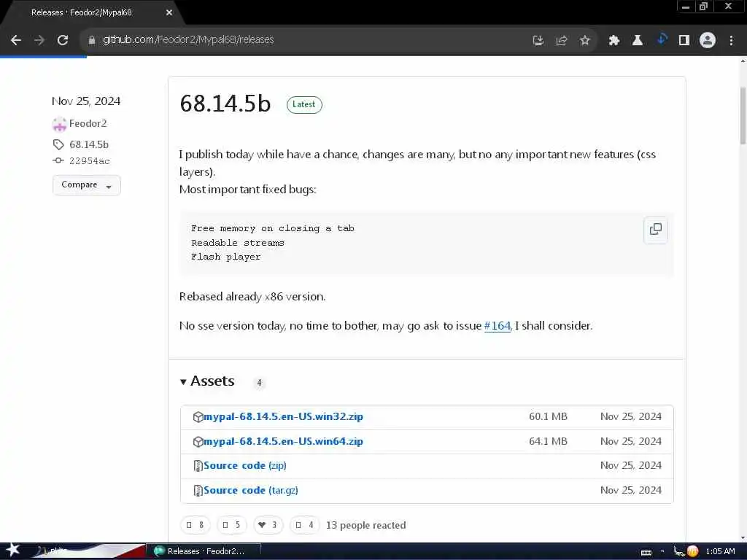
Task: Download mypal-68.14.5.en-US.win64.zip
Action: [x=283, y=441]
